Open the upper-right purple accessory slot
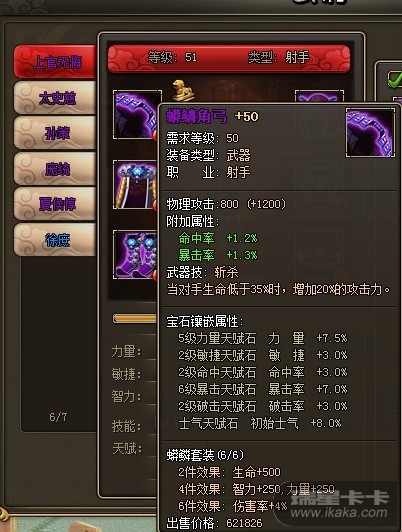 coord(319,96)
